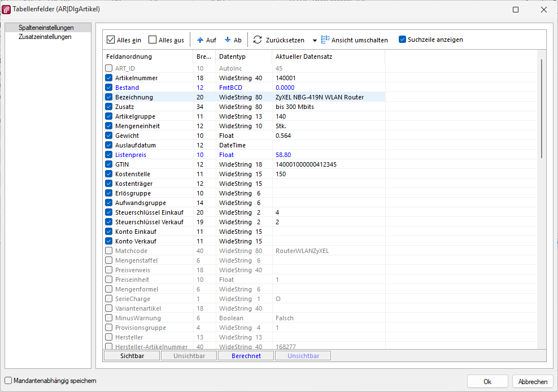
Task: Sort by the Feldanordnung column header
Action: click(x=129, y=56)
